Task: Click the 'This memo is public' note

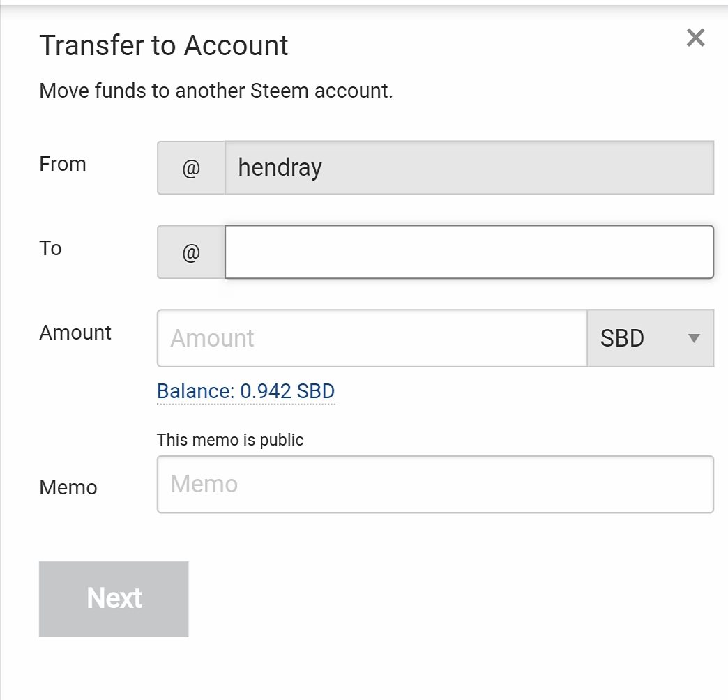Action: tap(230, 439)
